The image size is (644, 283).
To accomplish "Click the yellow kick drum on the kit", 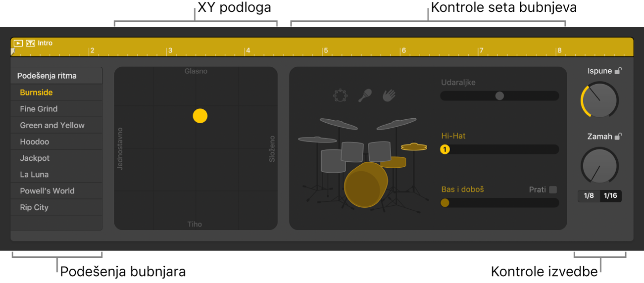I will [365, 184].
